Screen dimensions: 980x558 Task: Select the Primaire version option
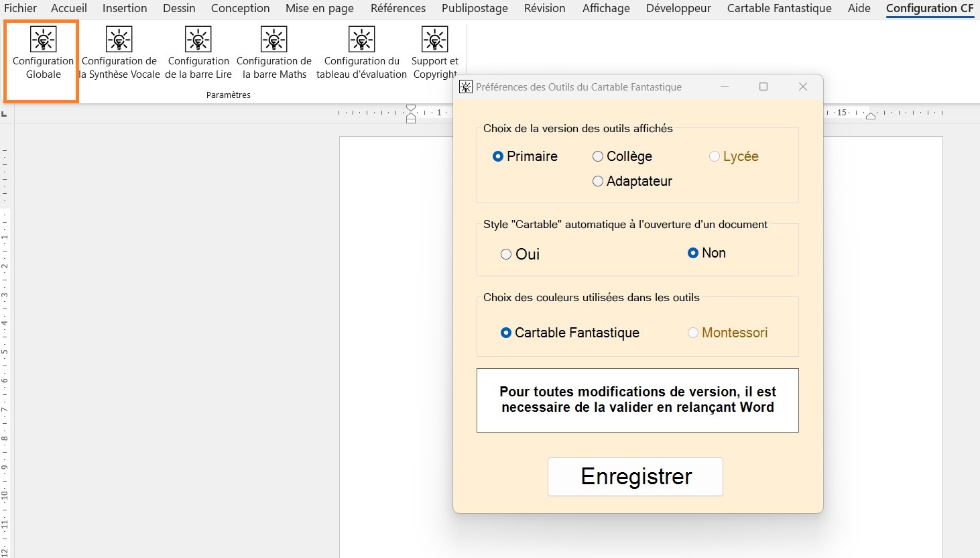[525, 156]
